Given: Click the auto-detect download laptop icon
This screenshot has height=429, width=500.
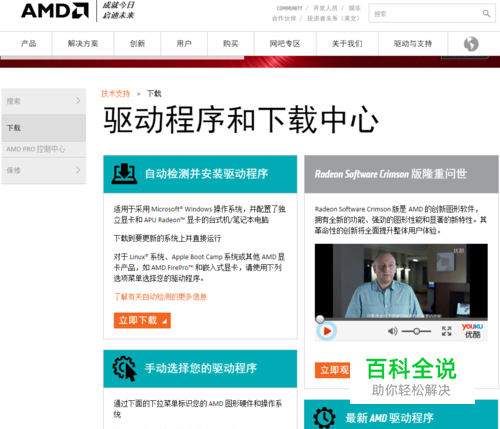Looking at the screenshot, I should [x=124, y=174].
